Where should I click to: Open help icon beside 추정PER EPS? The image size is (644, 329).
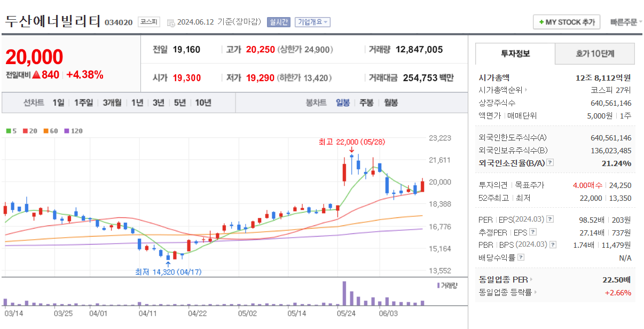(533, 232)
